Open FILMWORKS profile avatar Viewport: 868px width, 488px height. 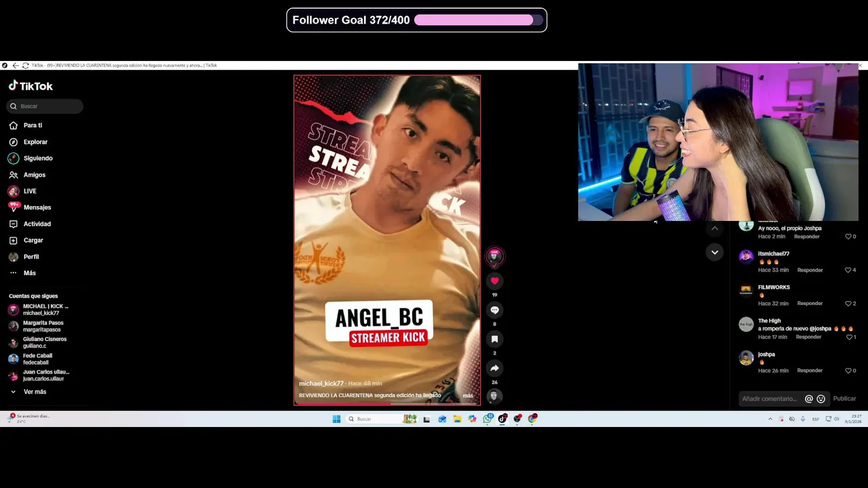point(746,290)
